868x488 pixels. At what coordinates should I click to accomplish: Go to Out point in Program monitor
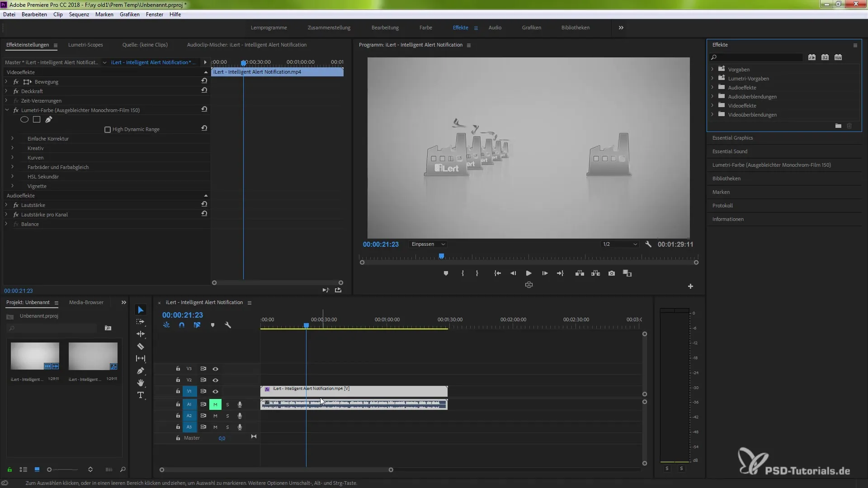coord(561,273)
